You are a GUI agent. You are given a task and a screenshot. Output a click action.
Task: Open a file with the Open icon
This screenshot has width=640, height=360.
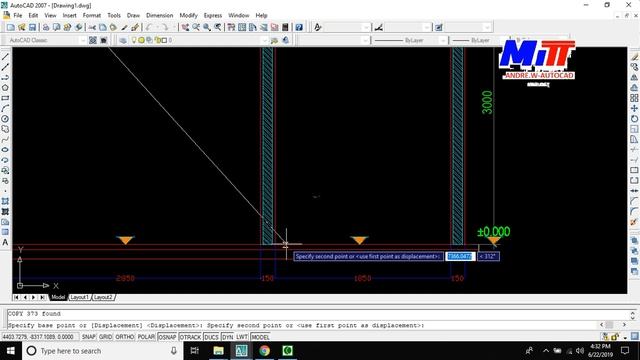pyautogui.click(x=21, y=27)
